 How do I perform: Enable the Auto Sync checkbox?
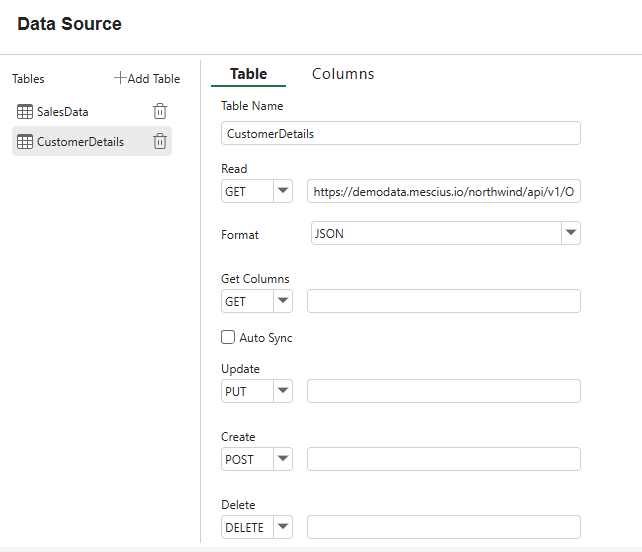click(x=228, y=338)
